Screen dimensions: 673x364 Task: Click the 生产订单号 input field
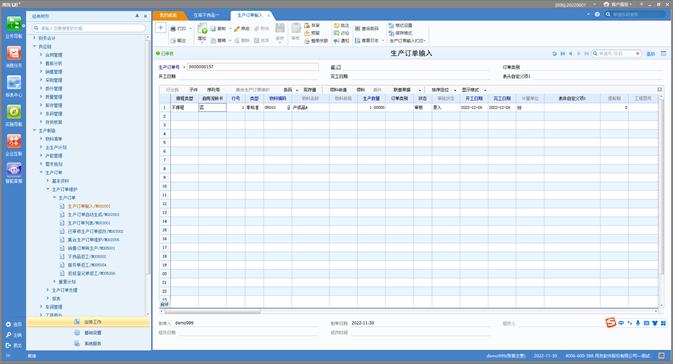pyautogui.click(x=253, y=67)
